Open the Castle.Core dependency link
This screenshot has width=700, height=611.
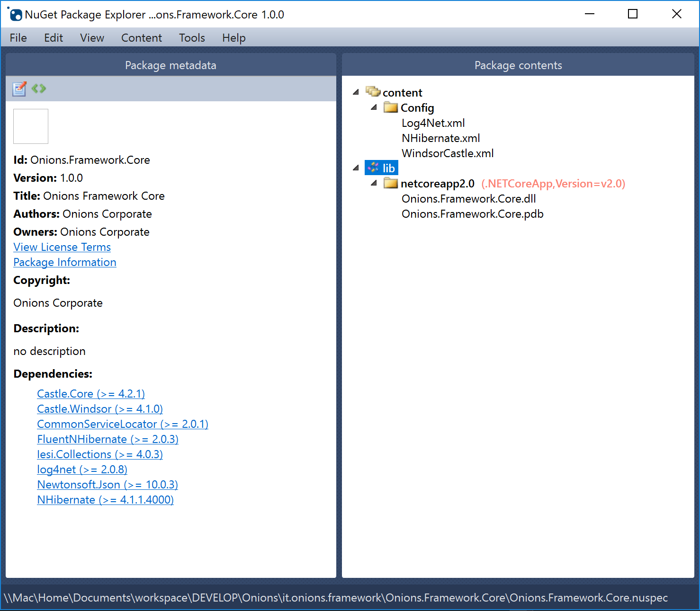[x=91, y=394]
